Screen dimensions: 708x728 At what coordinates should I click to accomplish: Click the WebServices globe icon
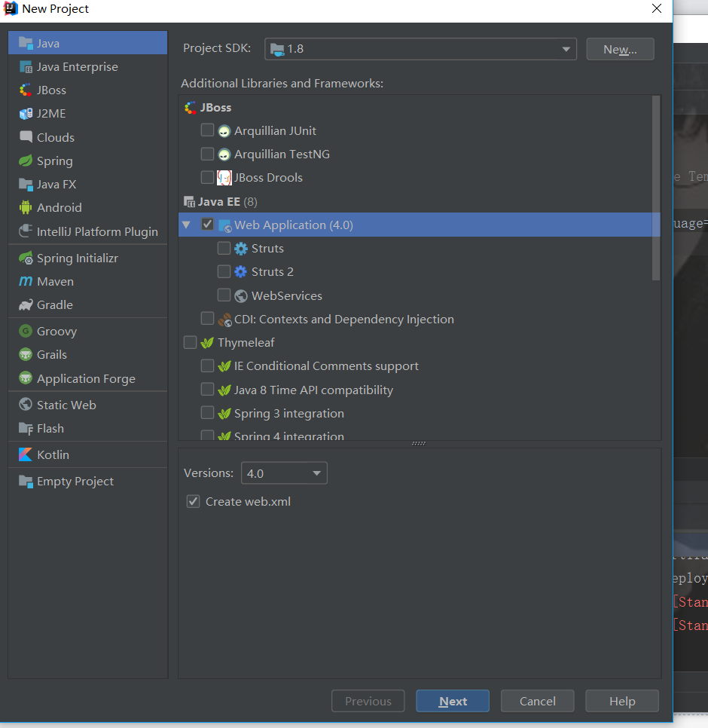(x=241, y=295)
